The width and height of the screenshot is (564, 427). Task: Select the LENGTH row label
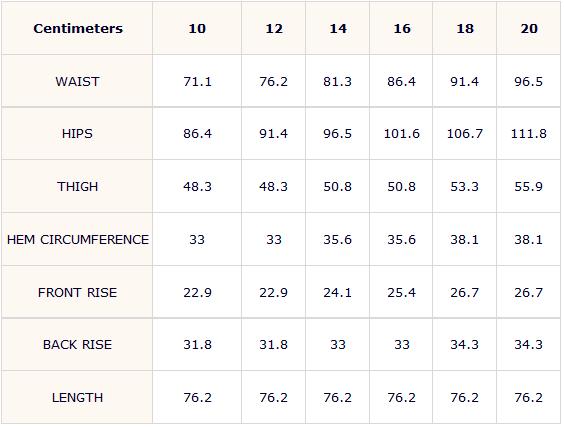click(77, 398)
